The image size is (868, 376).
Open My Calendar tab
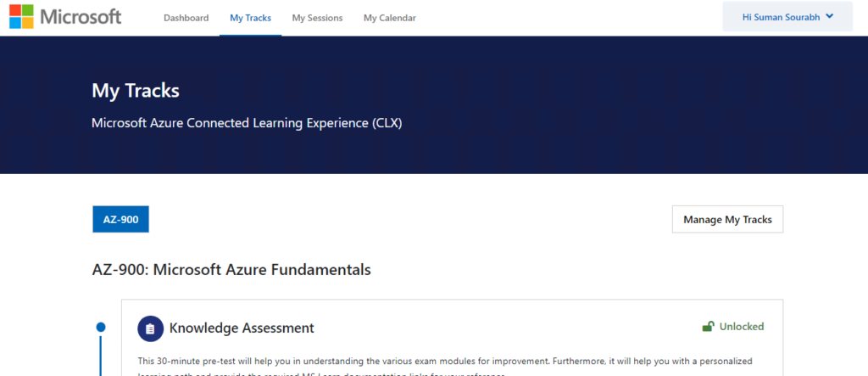tap(390, 18)
